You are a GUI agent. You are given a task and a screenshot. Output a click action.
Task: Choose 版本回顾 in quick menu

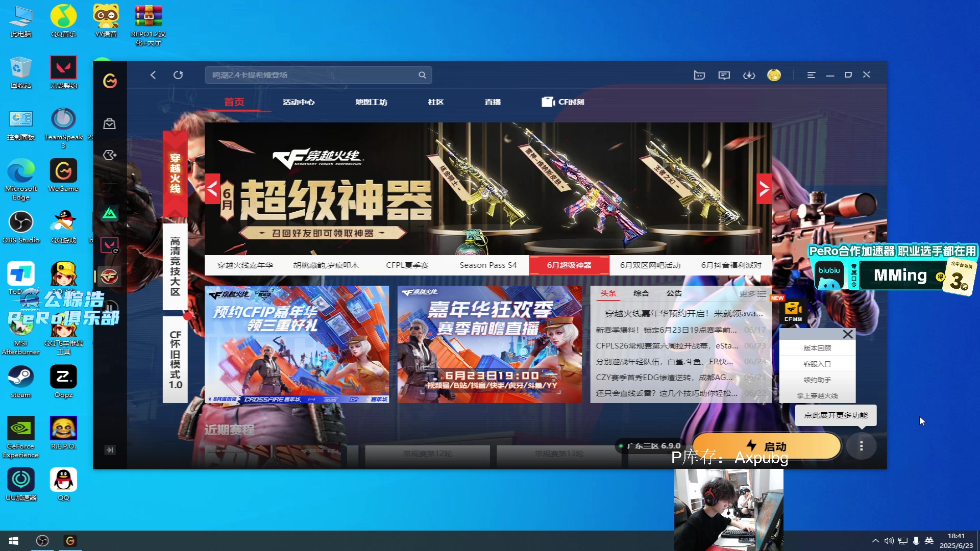point(817,348)
